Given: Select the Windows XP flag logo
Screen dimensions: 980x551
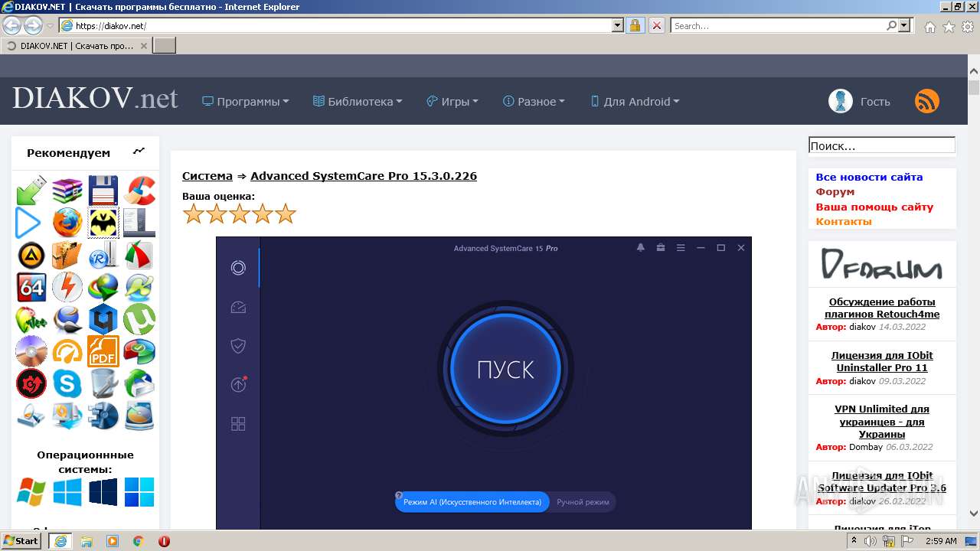Looking at the screenshot, I should point(31,491).
